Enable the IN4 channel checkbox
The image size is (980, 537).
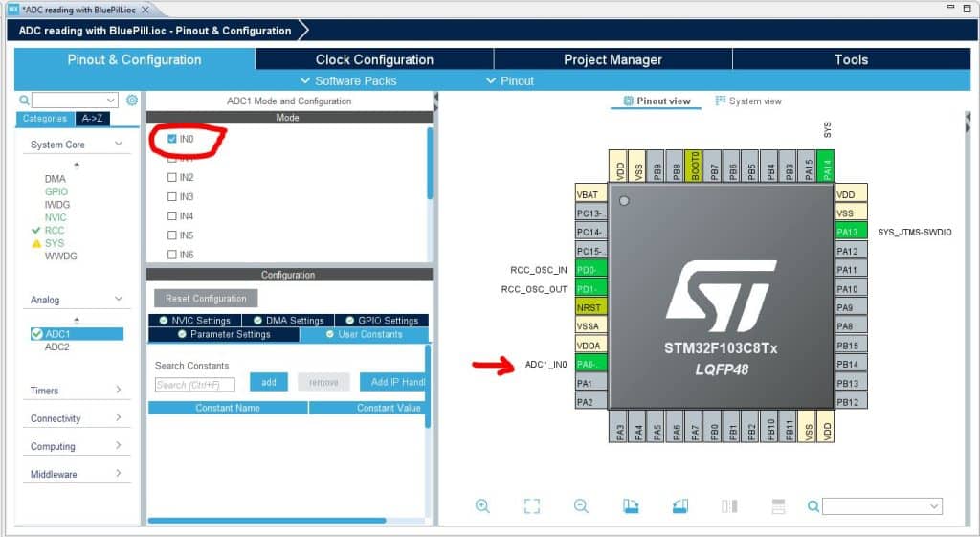[x=172, y=215]
